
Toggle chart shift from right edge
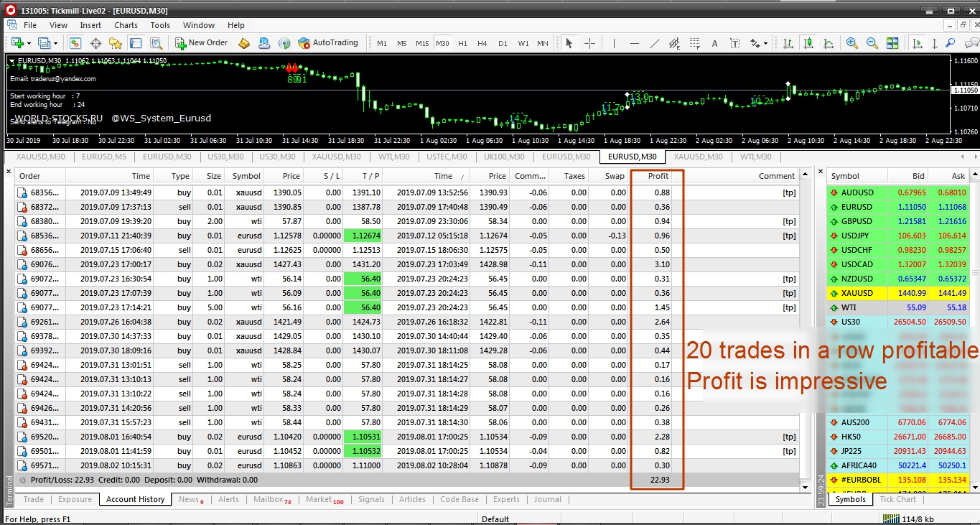pyautogui.click(x=935, y=43)
